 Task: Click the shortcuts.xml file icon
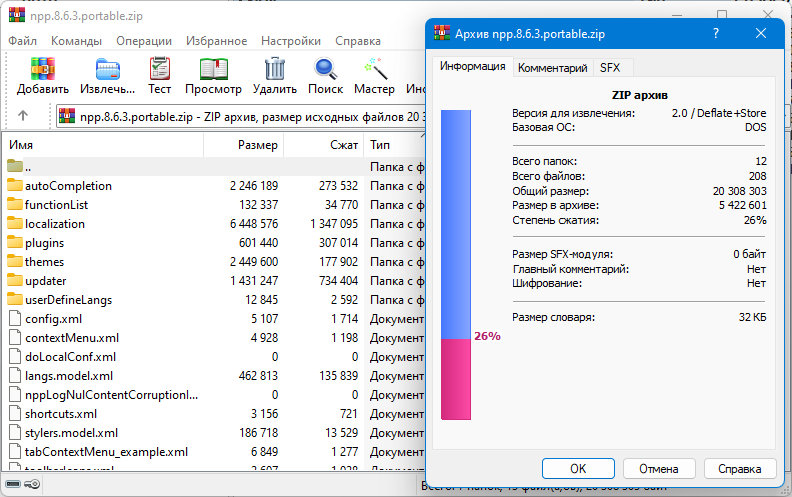pos(16,414)
